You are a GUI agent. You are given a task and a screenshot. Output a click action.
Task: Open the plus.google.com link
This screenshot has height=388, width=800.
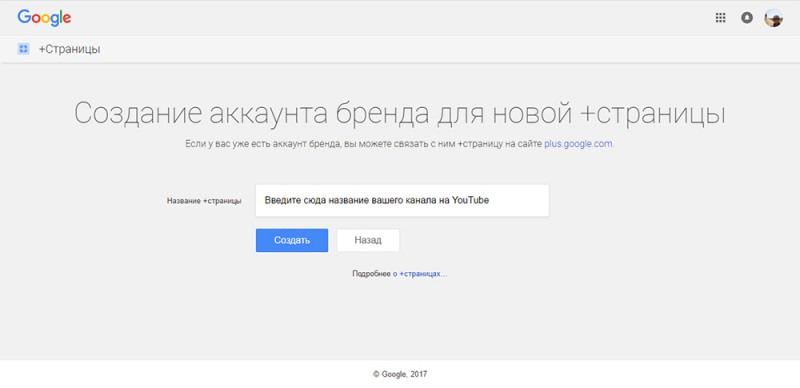[x=578, y=144]
